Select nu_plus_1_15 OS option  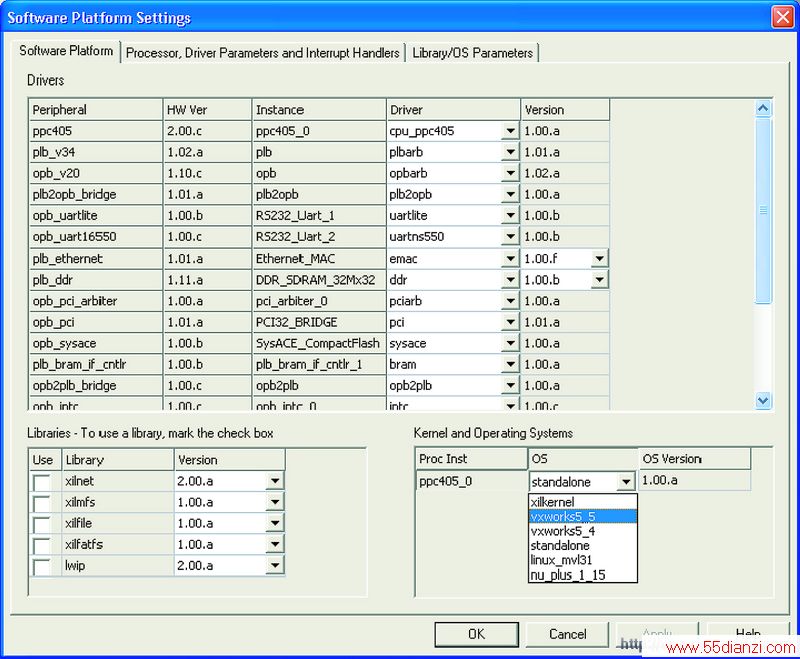[583, 575]
